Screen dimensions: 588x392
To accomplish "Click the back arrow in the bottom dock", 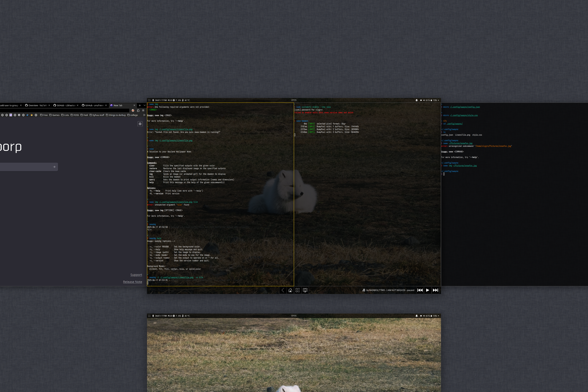I will (x=283, y=290).
